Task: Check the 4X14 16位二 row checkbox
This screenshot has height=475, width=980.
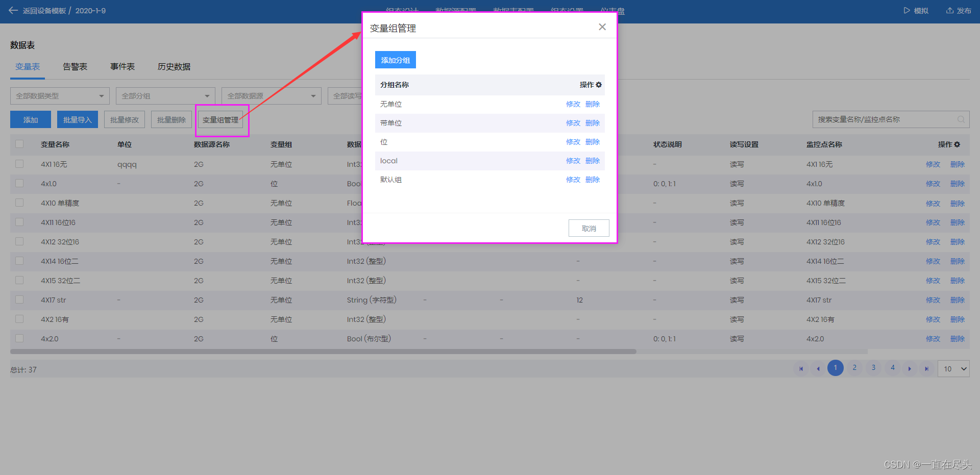Action: pyautogui.click(x=19, y=261)
